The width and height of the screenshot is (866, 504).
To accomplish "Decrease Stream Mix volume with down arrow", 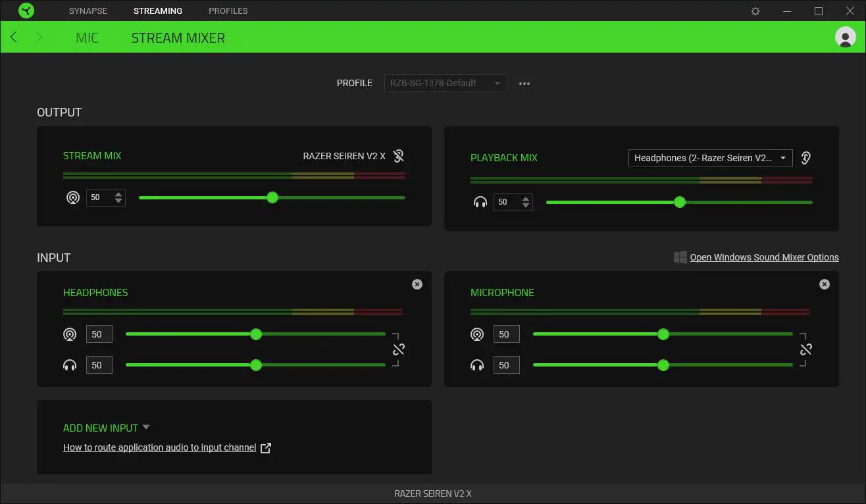I will [118, 201].
